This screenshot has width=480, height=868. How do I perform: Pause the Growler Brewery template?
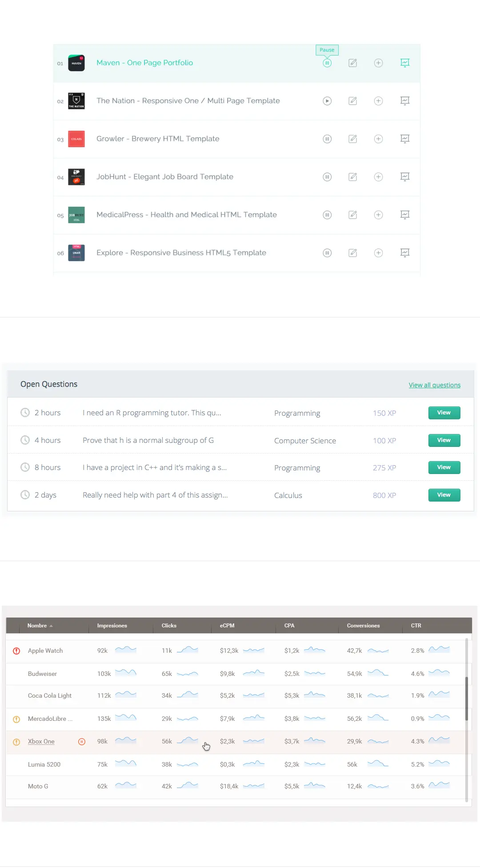(x=327, y=139)
